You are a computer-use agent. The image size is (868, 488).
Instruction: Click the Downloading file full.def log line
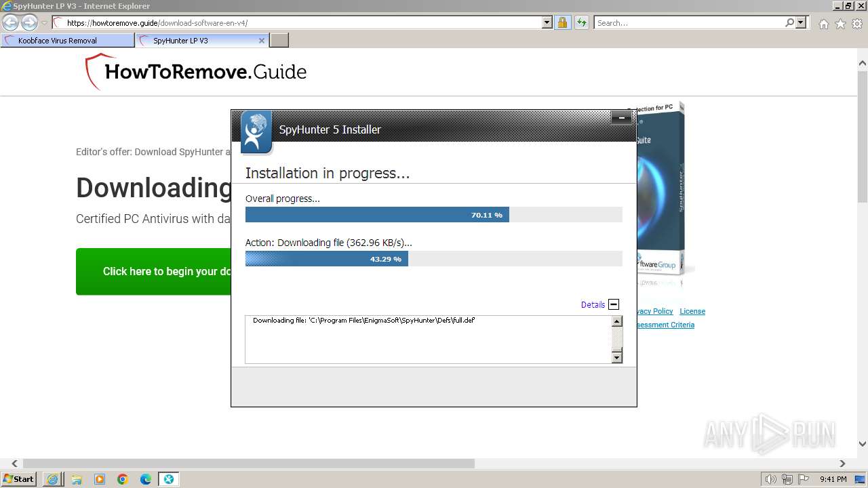[x=363, y=320]
